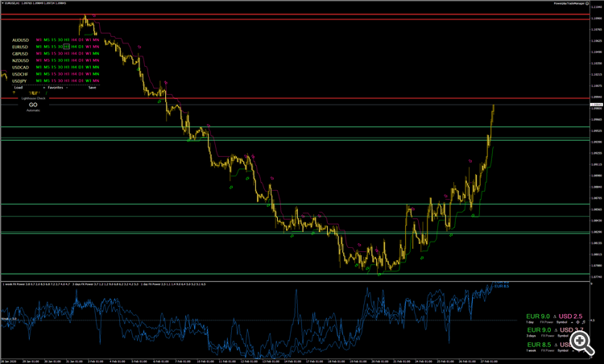This screenshot has height=364, width=604.
Task: Click the crosshair icon in 1 day FX Power row
Action: pyautogui.click(x=577, y=322)
